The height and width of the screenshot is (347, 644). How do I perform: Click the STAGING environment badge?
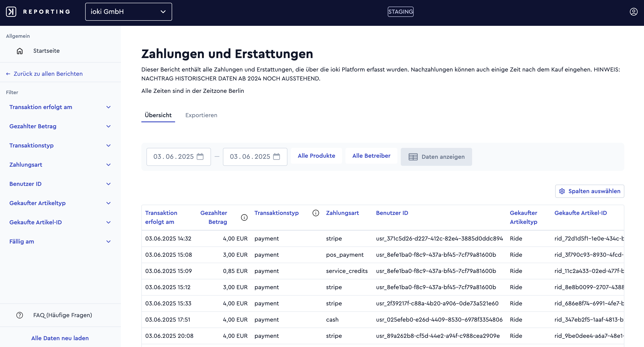401,12
